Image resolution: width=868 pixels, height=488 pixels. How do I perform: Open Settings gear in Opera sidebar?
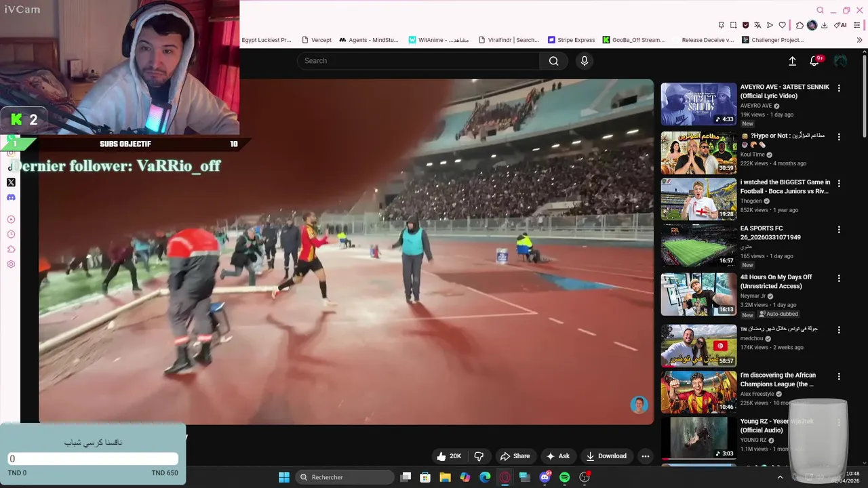(11, 264)
